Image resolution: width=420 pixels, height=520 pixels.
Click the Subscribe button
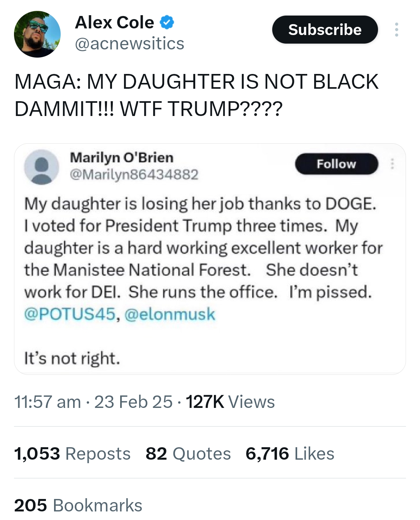[x=325, y=30]
